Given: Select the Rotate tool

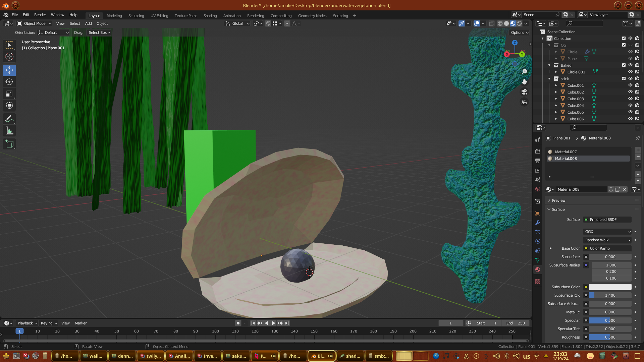Looking at the screenshot, I should [9, 82].
